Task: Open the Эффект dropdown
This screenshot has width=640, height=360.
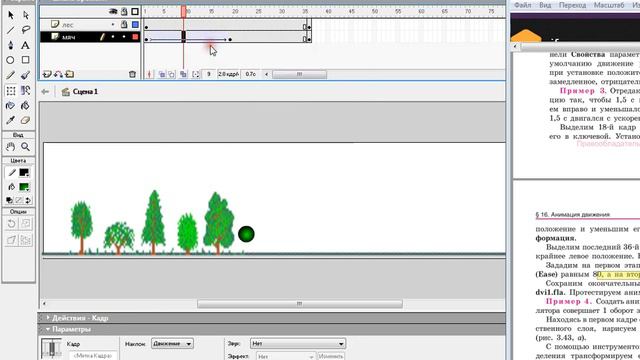Action: (x=286, y=356)
